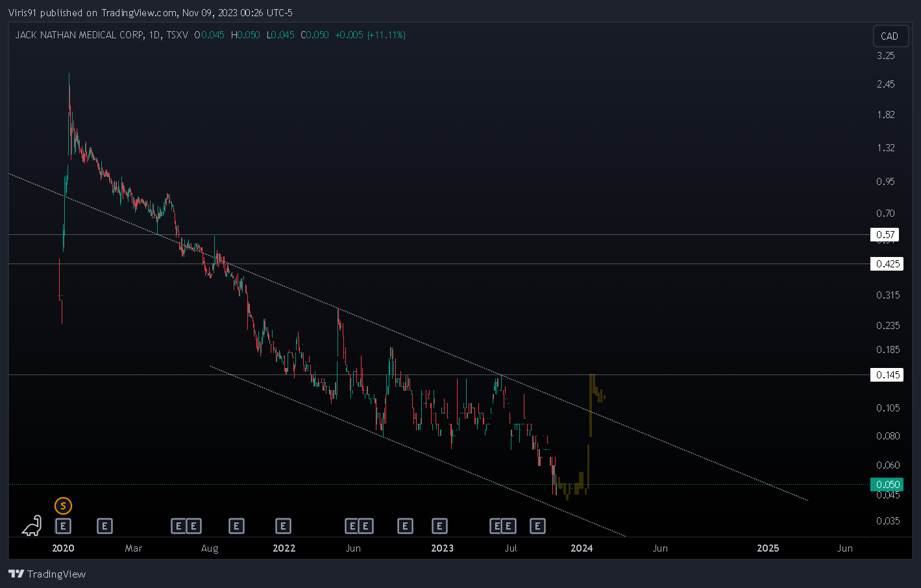Open the earnings E marker directly above 2022

[283, 526]
